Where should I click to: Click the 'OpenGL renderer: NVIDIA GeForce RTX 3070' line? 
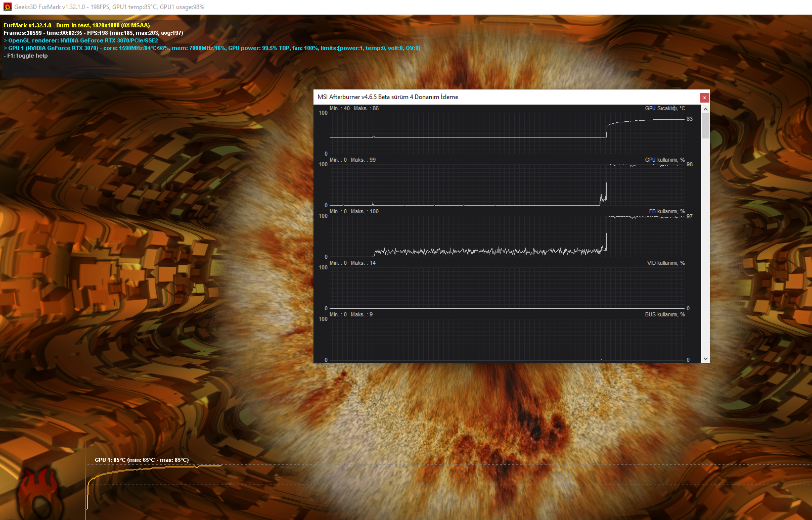coord(81,40)
